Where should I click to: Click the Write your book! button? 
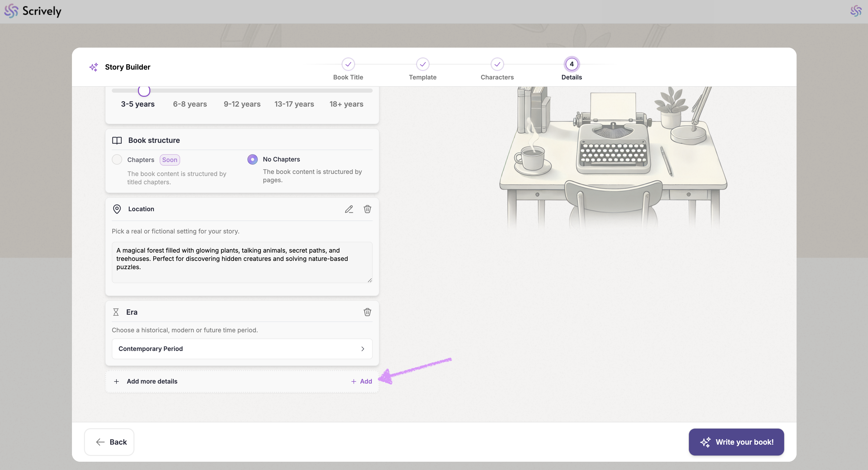pos(736,442)
